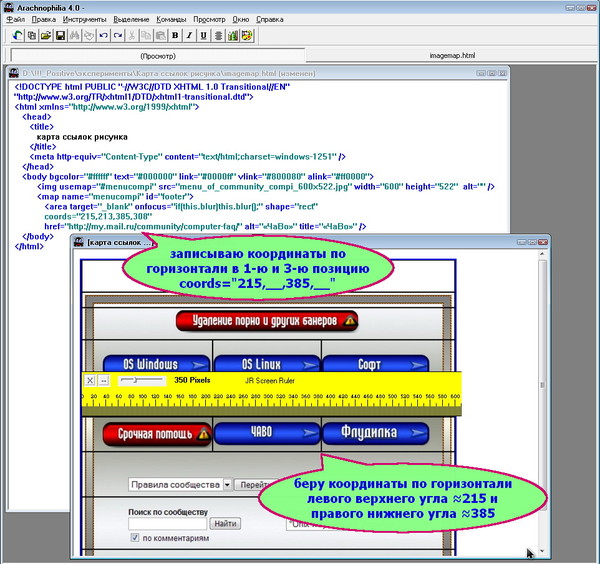Image resolution: width=600 pixels, height=564 pixels.
Task: Click the <body bgcolor="#ffffff"> line in code
Action: tap(198, 177)
